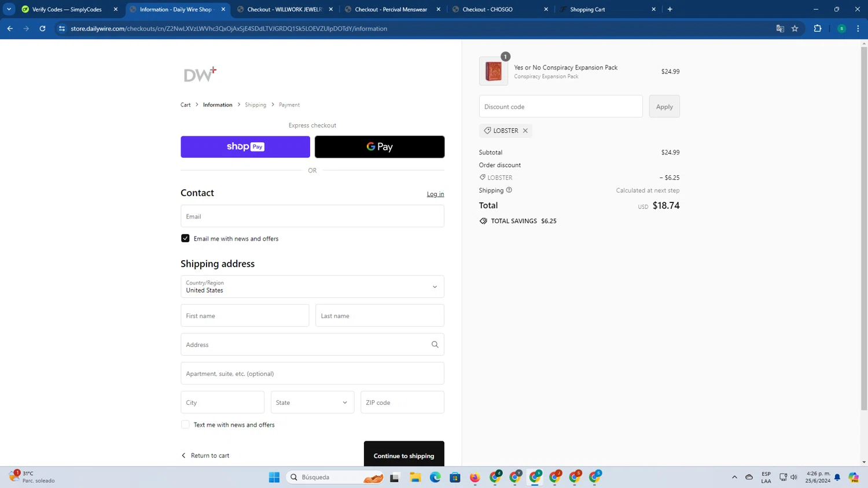Click the translate page icon
868x488 pixels.
780,28
